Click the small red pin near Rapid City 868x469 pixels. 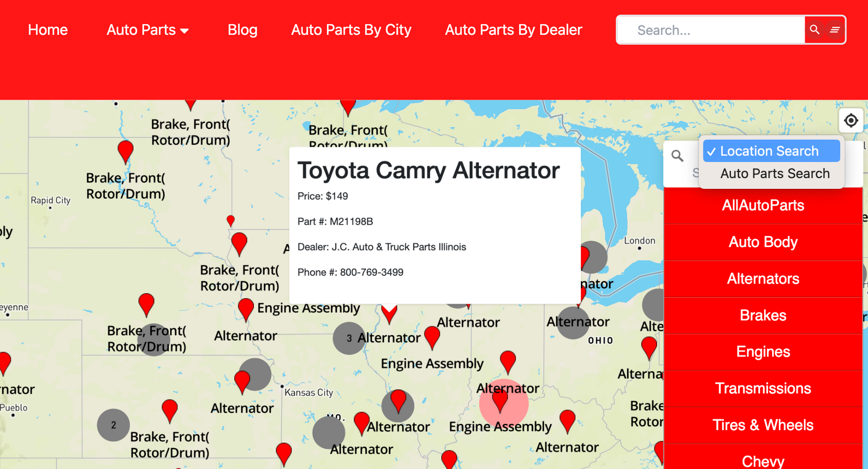tap(231, 220)
